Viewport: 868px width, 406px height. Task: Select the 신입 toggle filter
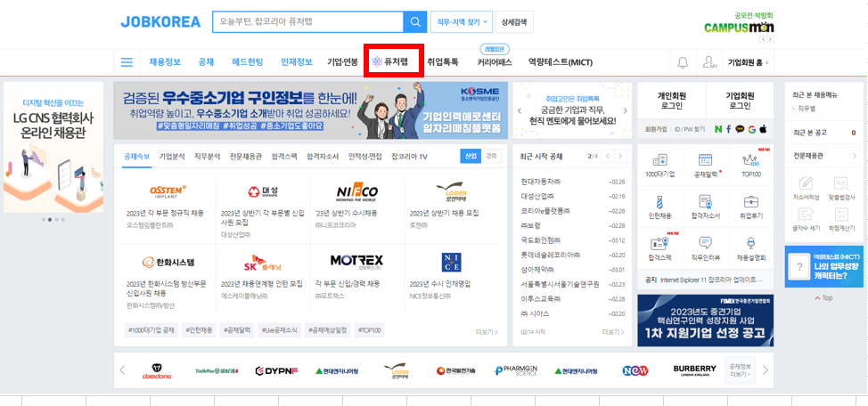471,156
